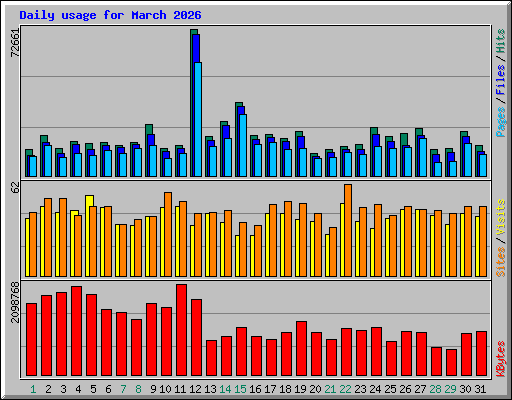Screen dimensions: 512x400
Task: Click day label 10 on the x-axis
Action: tap(165, 389)
